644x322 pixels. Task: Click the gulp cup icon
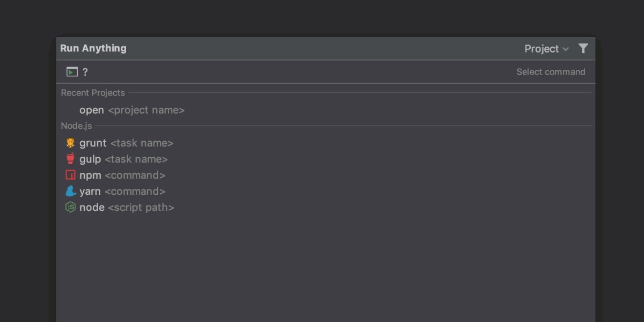tap(70, 159)
